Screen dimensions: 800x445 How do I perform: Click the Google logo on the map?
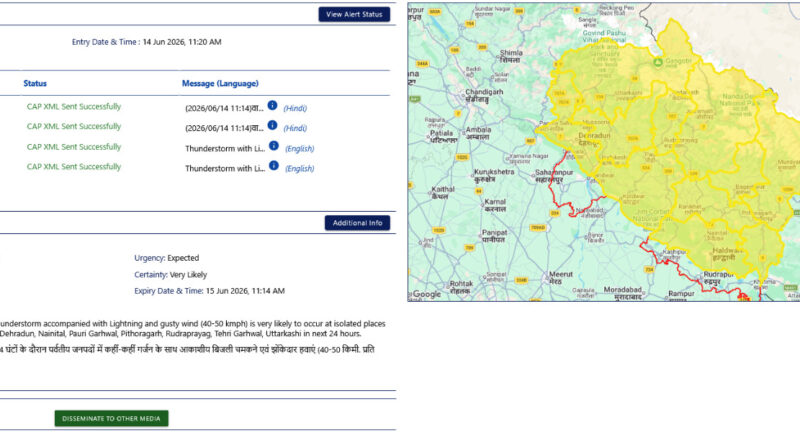[427, 294]
